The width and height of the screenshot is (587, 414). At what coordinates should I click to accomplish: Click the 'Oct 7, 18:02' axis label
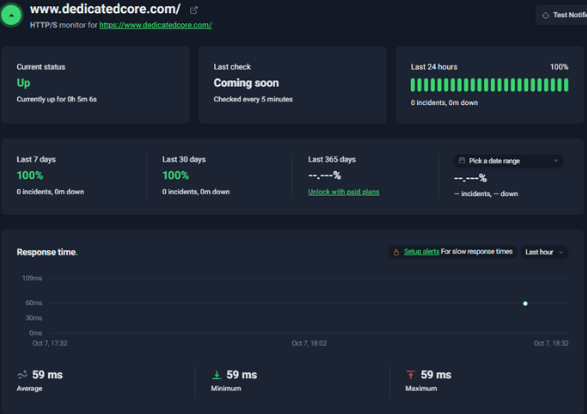(309, 344)
